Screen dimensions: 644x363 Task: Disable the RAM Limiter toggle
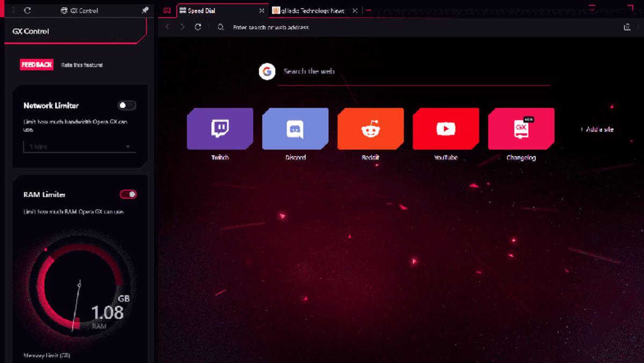click(128, 194)
